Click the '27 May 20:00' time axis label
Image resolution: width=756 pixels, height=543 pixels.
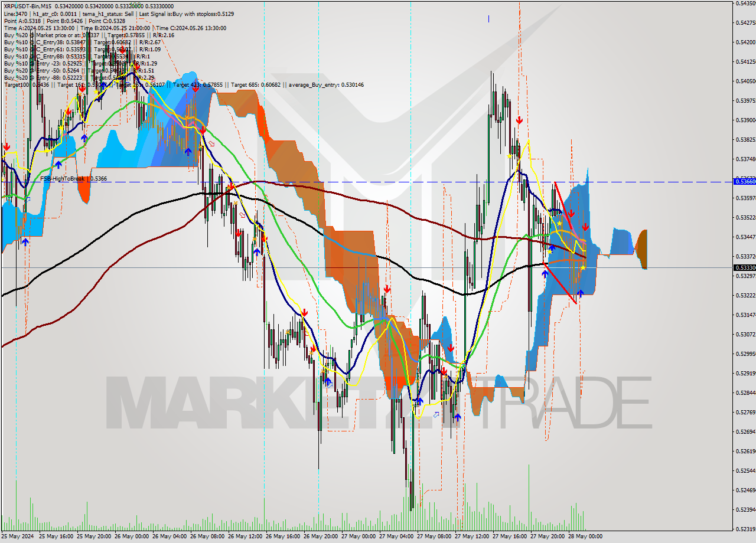coord(548,536)
